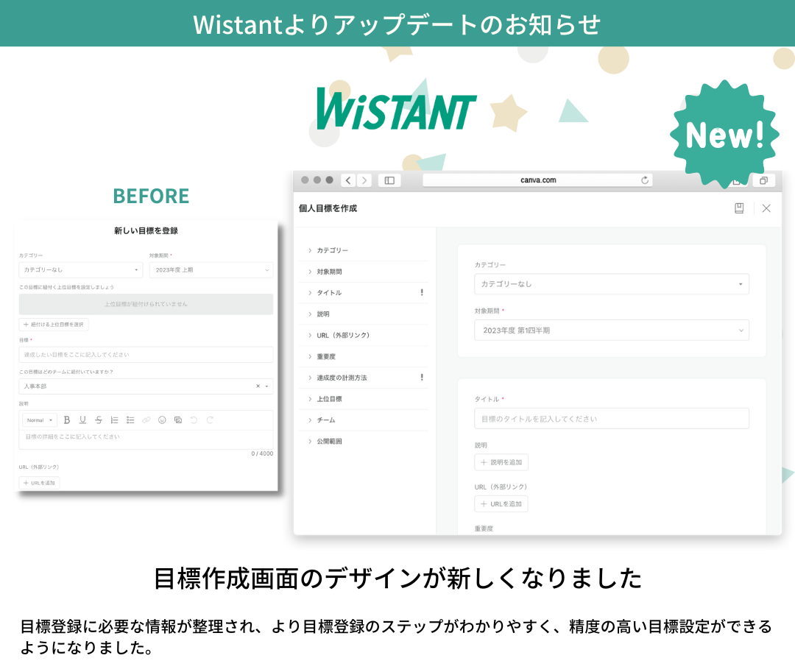The image size is (795, 672).
Task: Click the タイトル input field
Action: pyautogui.click(x=611, y=419)
